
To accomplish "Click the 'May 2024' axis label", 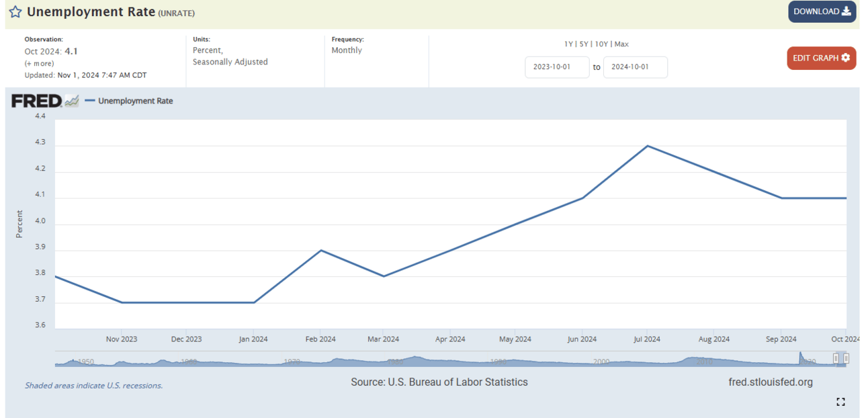I will point(516,339).
